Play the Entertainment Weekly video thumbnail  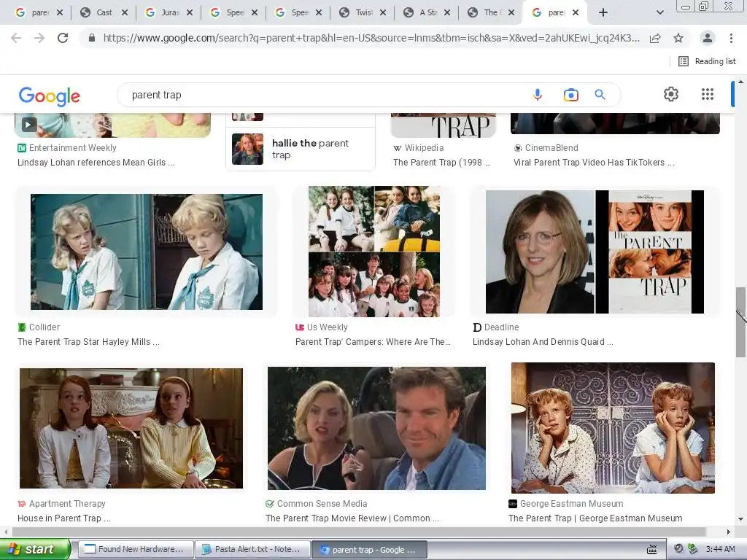[x=28, y=125]
